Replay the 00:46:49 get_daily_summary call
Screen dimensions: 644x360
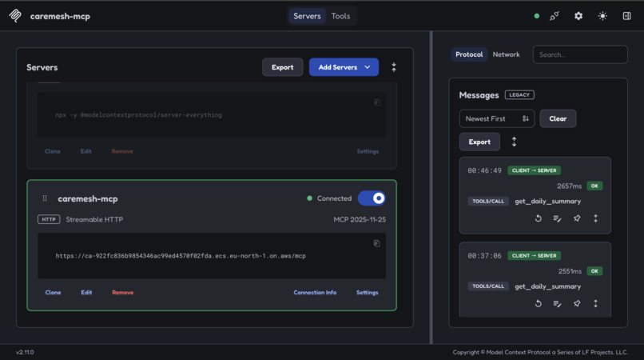[538, 218]
